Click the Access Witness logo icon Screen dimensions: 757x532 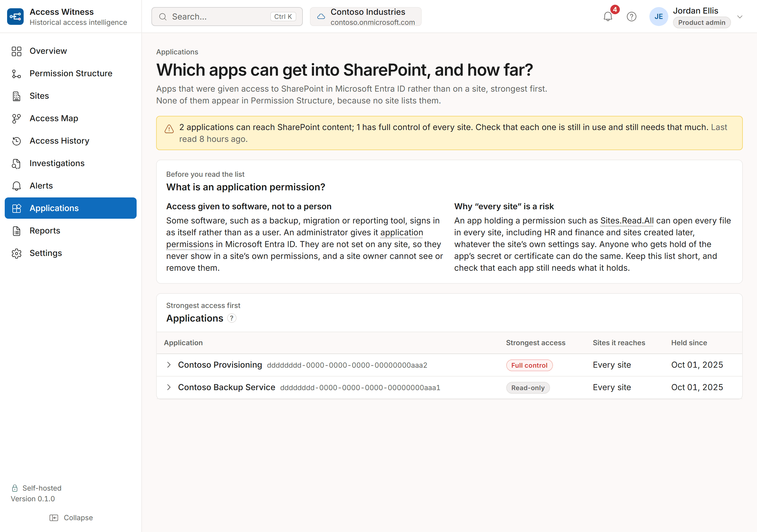(x=15, y=17)
